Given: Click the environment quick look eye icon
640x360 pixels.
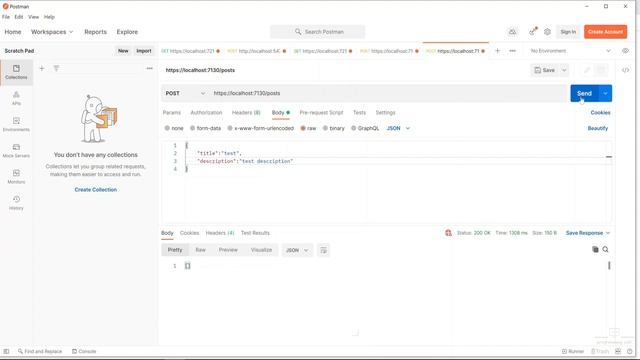Looking at the screenshot, I should [x=625, y=51].
